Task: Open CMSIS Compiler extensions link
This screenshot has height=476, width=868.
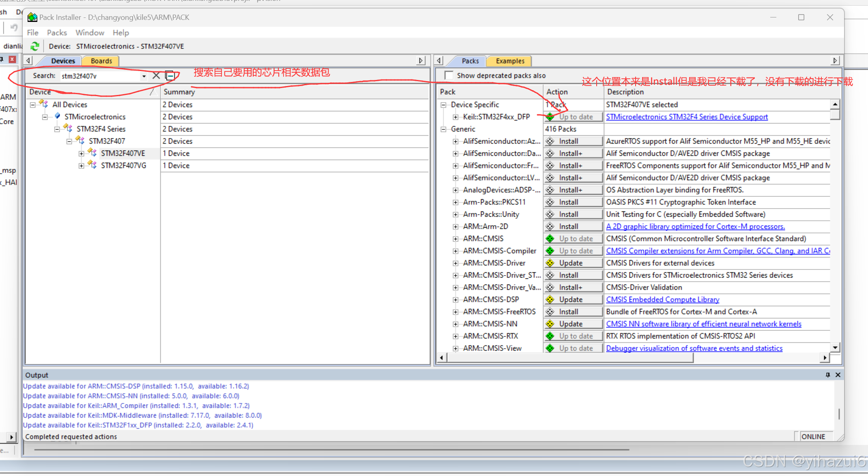Action: point(718,251)
